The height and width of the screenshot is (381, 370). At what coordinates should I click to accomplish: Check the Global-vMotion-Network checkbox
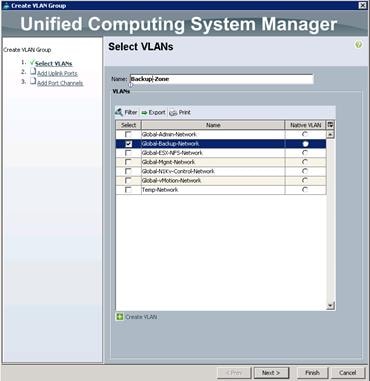(128, 180)
